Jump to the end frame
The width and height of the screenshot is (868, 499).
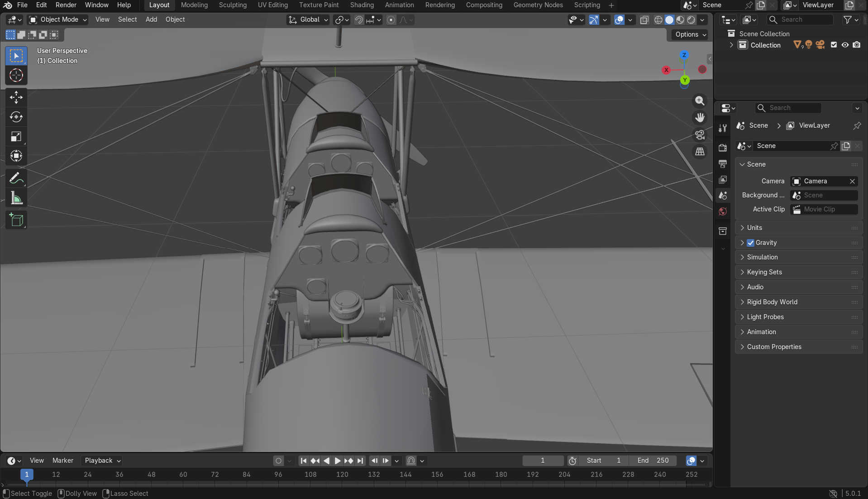click(x=360, y=461)
